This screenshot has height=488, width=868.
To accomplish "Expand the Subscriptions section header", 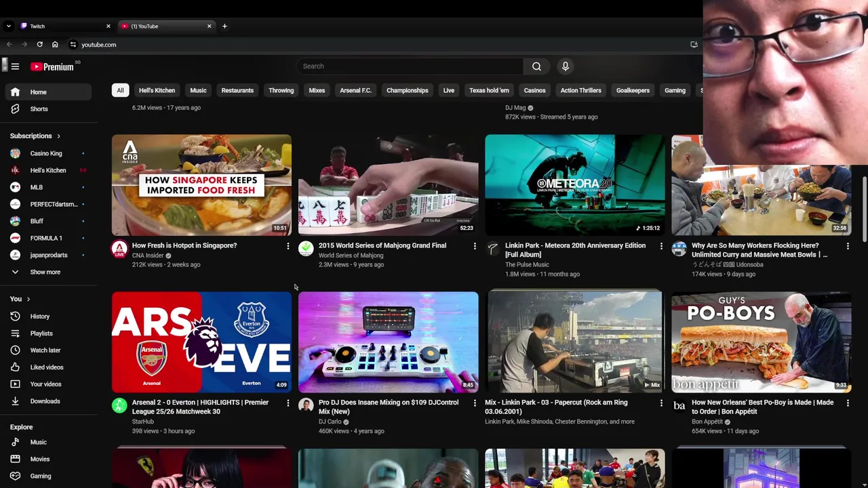I will point(35,136).
